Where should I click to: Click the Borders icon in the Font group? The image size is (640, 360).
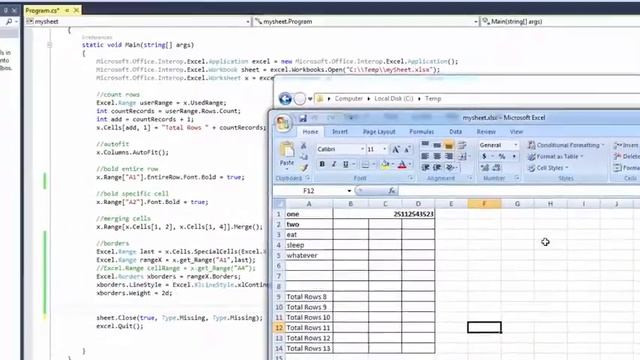point(365,164)
